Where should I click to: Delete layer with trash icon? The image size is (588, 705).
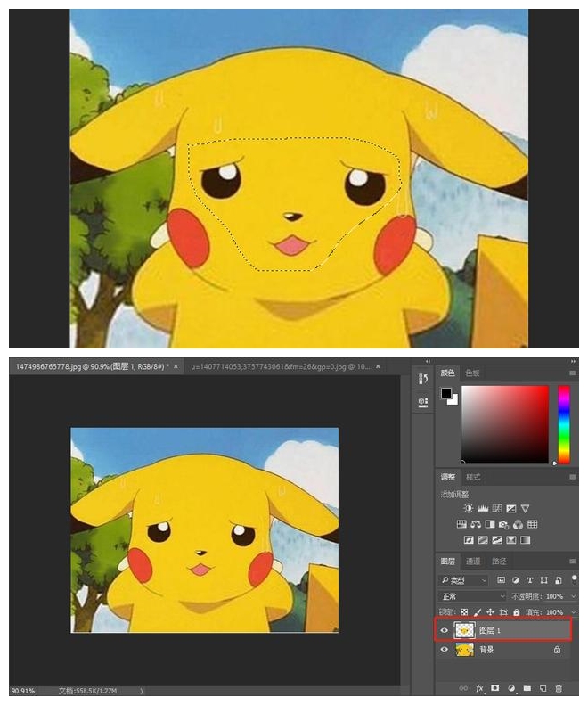pyautogui.click(x=559, y=688)
